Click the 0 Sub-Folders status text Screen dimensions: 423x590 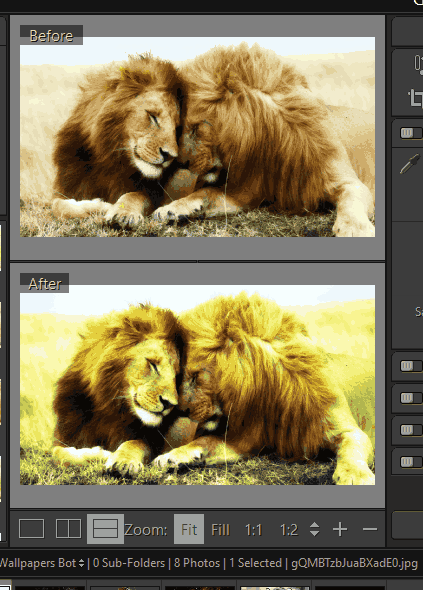pos(129,563)
